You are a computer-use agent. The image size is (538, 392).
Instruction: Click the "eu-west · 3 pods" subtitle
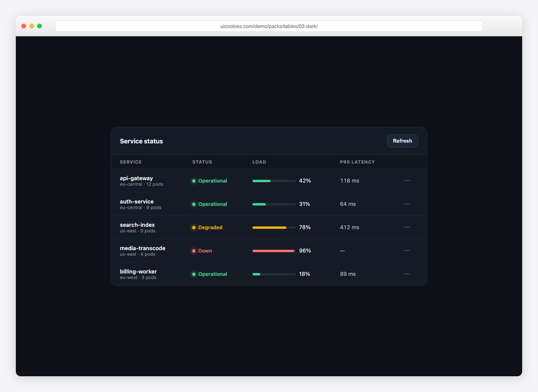(x=138, y=278)
